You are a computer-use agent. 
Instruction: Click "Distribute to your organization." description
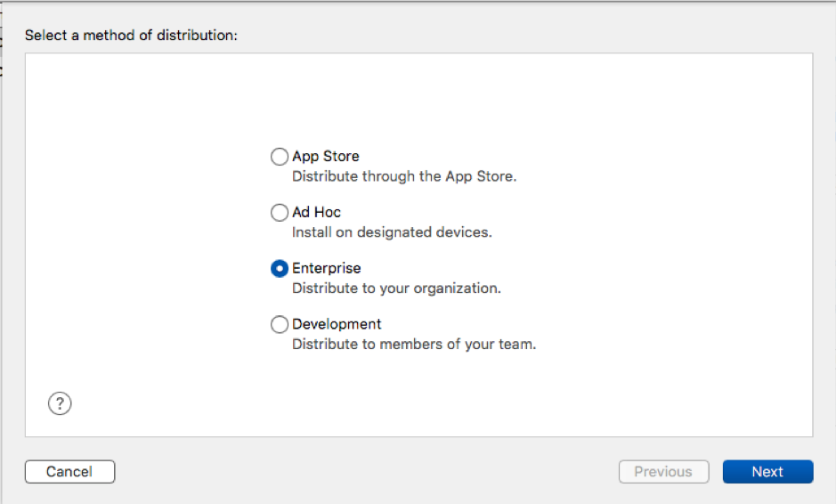(x=396, y=289)
